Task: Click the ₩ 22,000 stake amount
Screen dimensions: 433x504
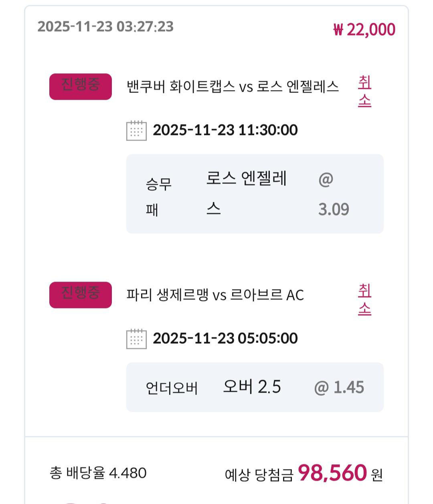Action: 364,30
